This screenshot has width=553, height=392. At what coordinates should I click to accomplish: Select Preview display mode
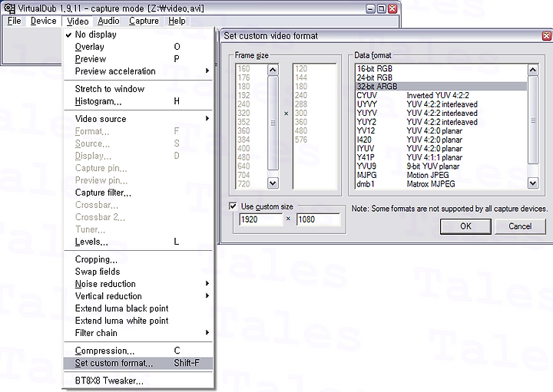138,59
